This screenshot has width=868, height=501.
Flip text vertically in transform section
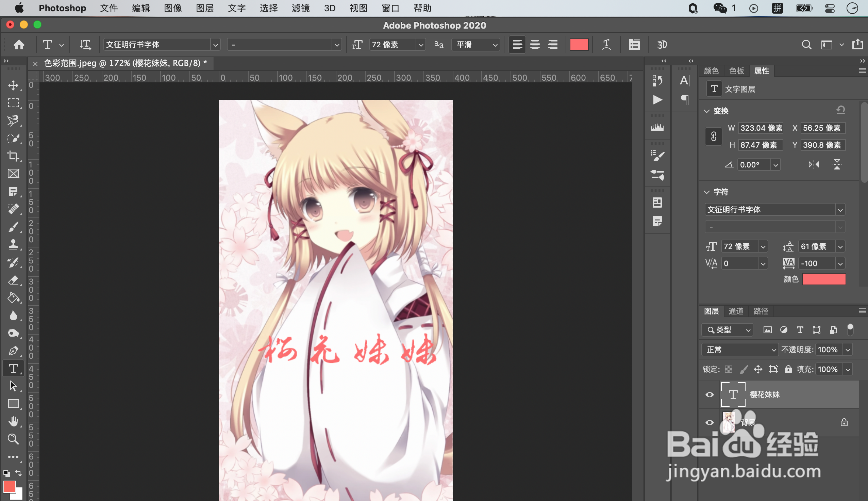pyautogui.click(x=837, y=164)
